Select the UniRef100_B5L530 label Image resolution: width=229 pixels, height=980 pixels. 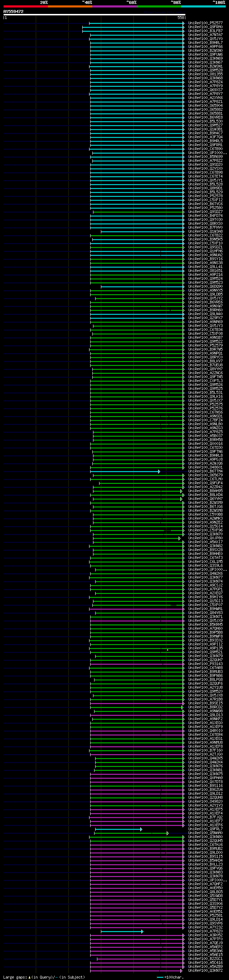(205, 122)
